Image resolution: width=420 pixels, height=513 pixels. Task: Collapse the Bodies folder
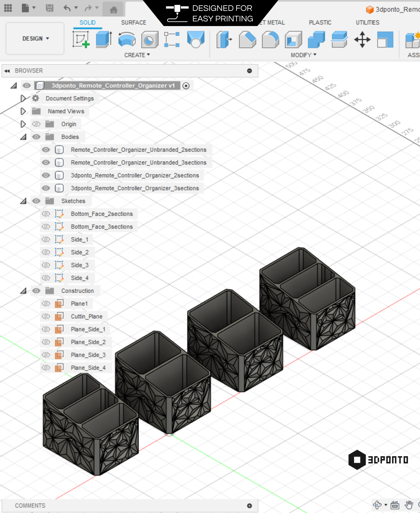click(x=23, y=137)
